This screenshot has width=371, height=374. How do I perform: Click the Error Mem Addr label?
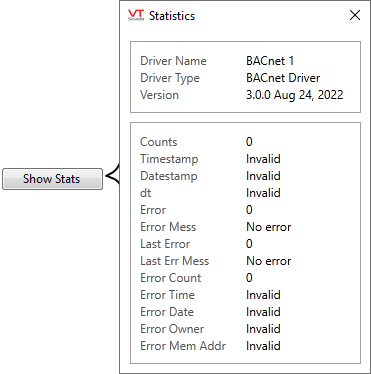coord(183,346)
